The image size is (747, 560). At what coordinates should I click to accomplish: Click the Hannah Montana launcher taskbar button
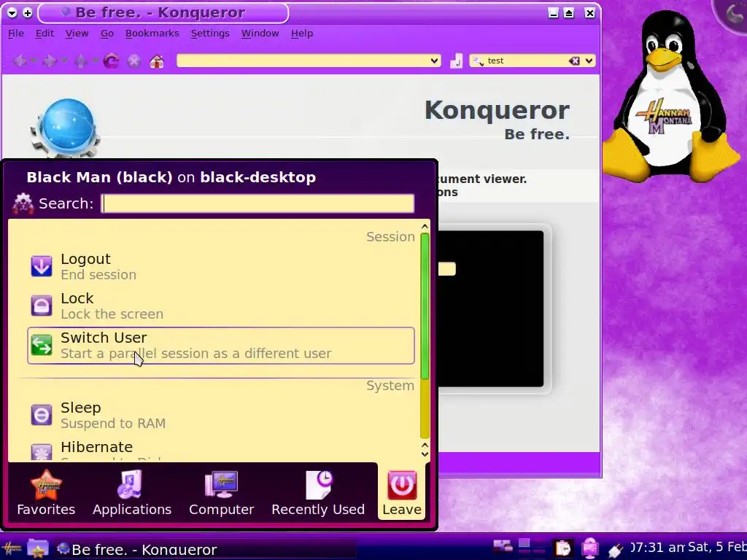[x=12, y=548]
